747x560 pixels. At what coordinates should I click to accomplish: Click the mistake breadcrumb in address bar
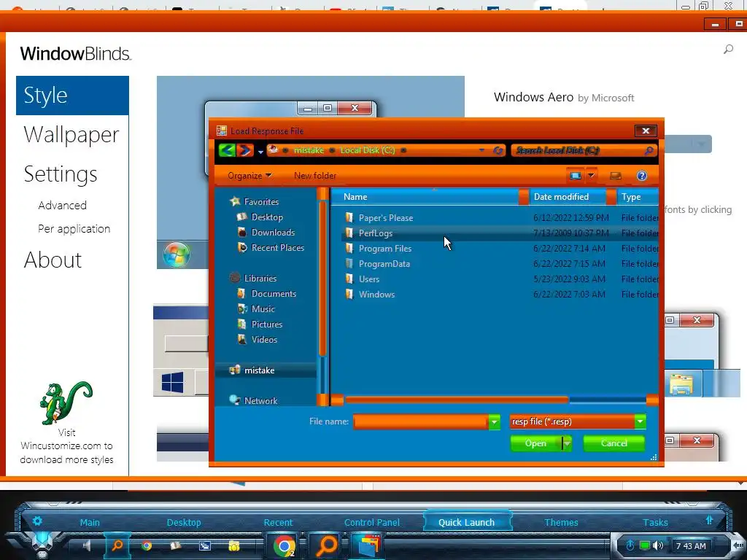coord(309,150)
